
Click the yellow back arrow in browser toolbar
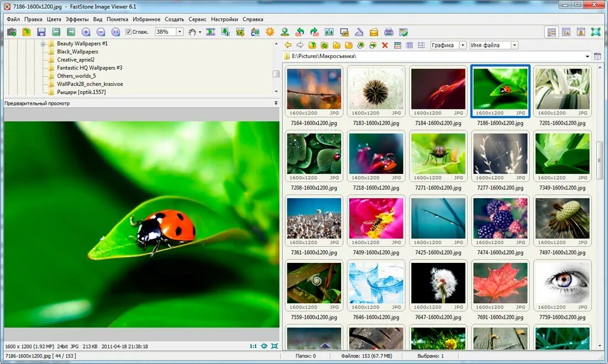coord(288,45)
